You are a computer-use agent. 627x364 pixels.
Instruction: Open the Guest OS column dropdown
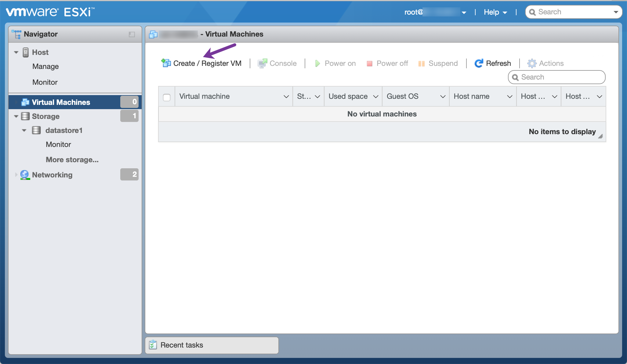click(443, 97)
